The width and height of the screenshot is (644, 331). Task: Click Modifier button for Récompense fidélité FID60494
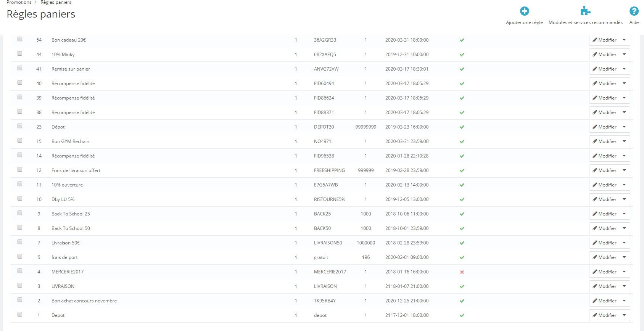(x=605, y=83)
